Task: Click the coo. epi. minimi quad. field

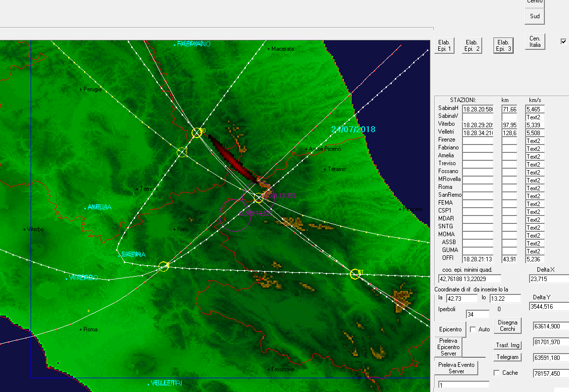Action: coord(470,279)
